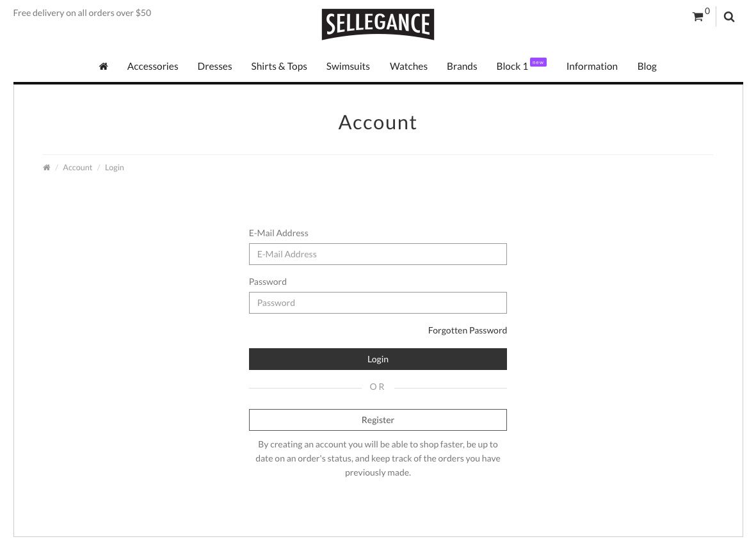Open the Accessories menu
The height and width of the screenshot is (546, 756).
tap(152, 66)
